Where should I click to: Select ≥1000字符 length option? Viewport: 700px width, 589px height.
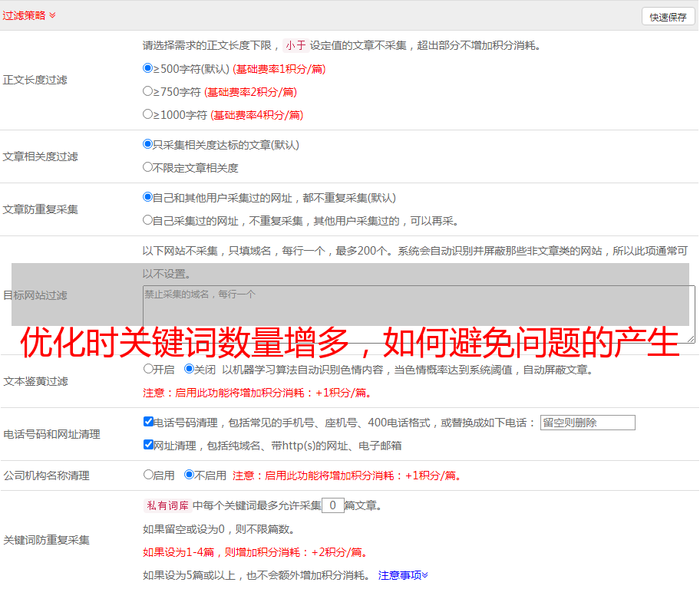(148, 114)
